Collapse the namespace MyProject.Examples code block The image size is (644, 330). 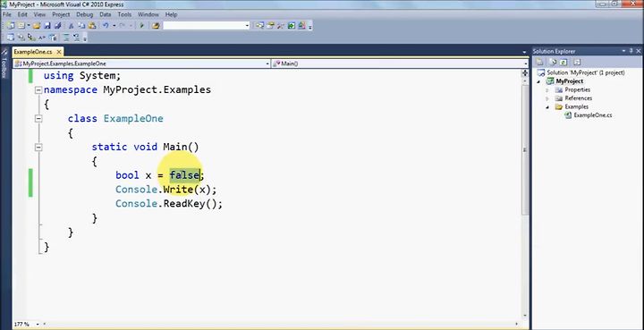(38, 90)
